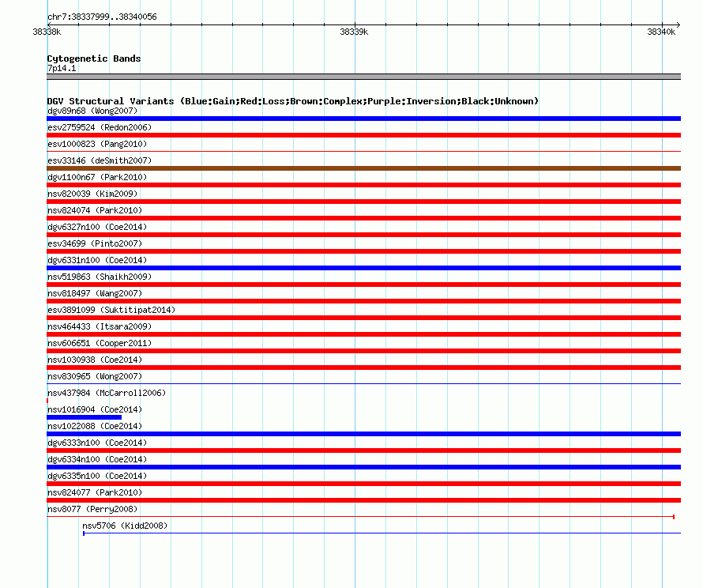Viewport: 703px width, 588px height.
Task: Select the blue gain bar under dgv6331n100
Action: 363,268
